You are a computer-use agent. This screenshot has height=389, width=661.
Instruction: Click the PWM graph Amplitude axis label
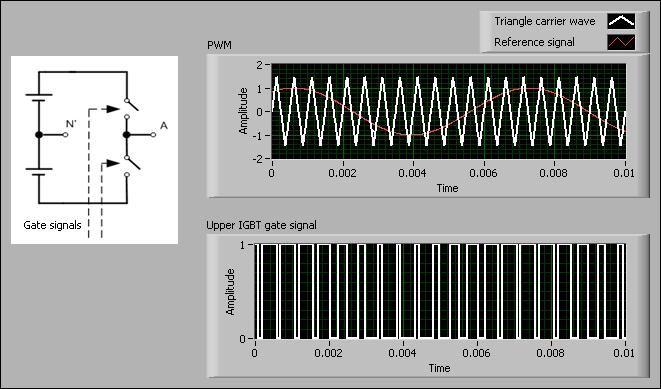[x=243, y=111]
